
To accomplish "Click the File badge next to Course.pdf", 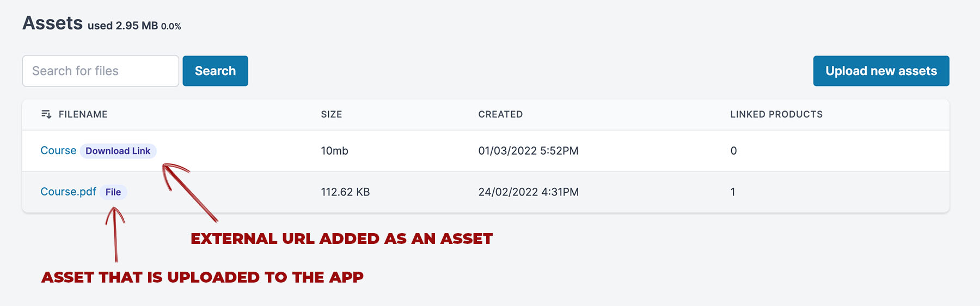I will coord(113,192).
